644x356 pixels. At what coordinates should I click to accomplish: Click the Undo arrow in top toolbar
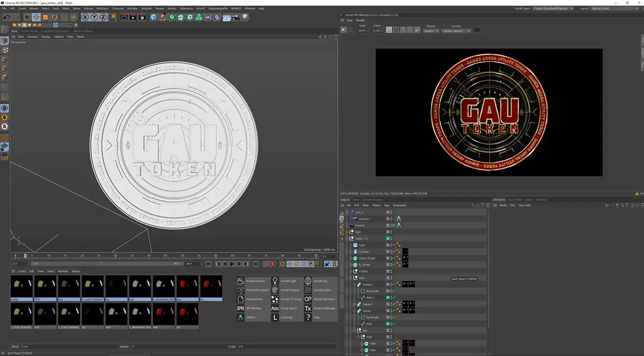tap(6, 17)
